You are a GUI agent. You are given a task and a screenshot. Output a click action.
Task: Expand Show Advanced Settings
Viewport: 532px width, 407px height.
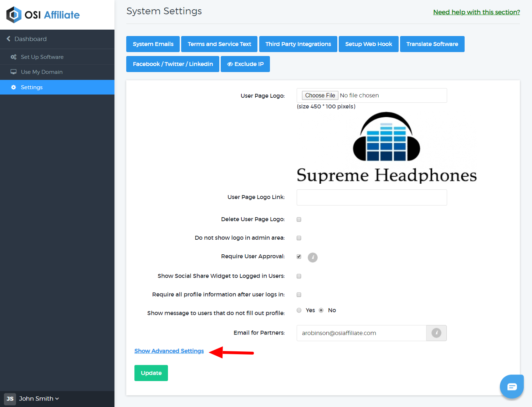tap(169, 351)
